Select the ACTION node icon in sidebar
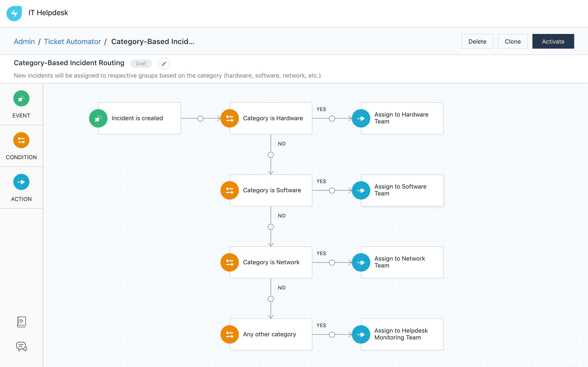The width and height of the screenshot is (588, 367). click(21, 182)
